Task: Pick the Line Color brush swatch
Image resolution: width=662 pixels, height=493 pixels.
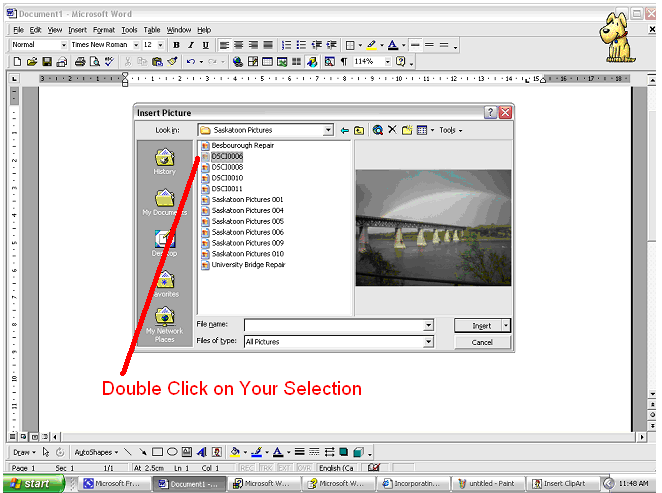Action: [x=257, y=452]
